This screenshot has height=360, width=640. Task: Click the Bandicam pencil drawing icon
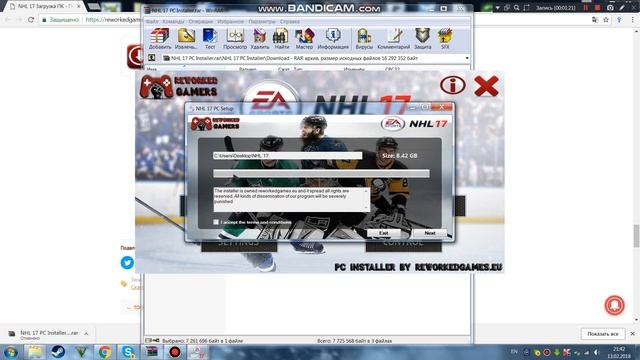[x=622, y=8]
